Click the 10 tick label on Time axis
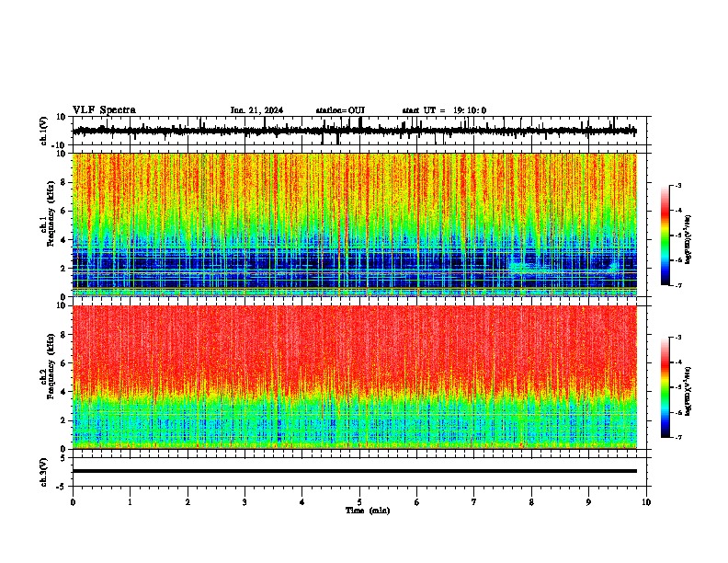This screenshot has height=563, width=728. coord(646,502)
